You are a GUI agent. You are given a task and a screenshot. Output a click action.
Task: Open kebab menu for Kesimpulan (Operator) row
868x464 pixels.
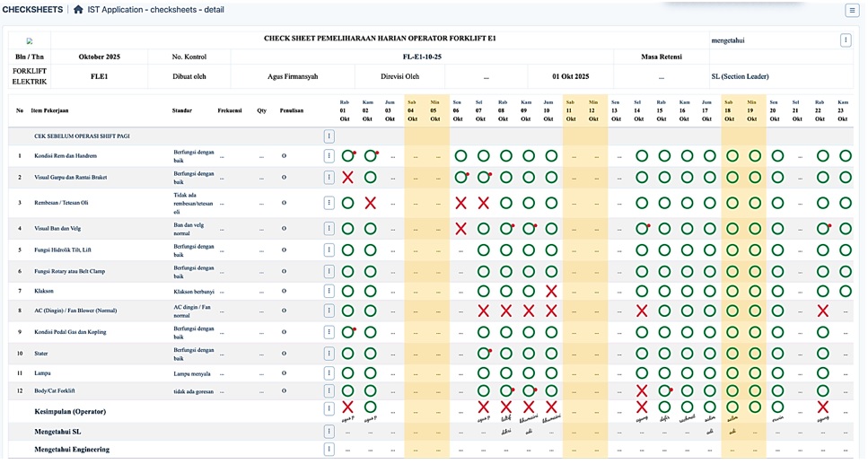tap(329, 410)
